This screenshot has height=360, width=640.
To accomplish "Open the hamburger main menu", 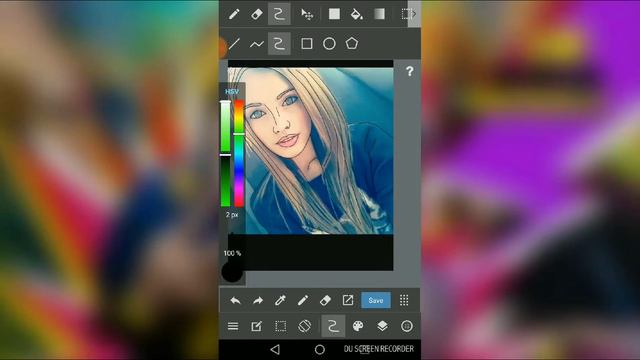I will click(x=233, y=326).
